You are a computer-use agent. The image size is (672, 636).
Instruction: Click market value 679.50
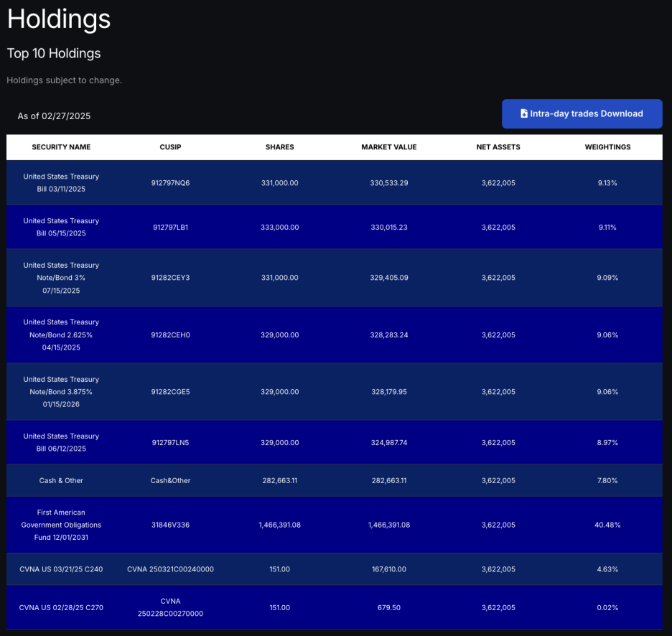click(x=389, y=608)
